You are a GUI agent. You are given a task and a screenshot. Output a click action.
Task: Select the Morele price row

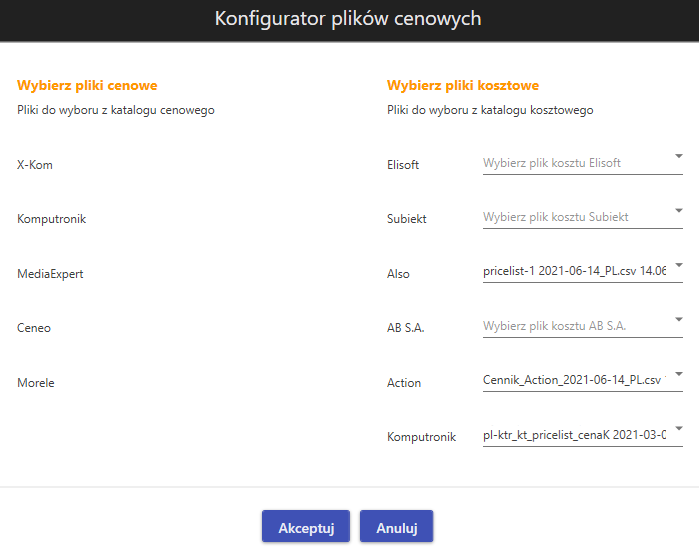point(36,383)
